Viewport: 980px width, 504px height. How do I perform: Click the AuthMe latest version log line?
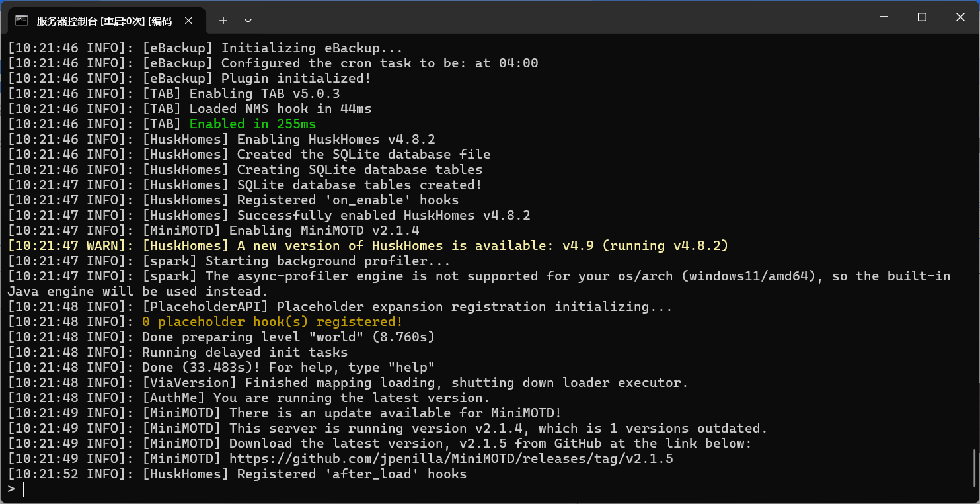[249, 398]
